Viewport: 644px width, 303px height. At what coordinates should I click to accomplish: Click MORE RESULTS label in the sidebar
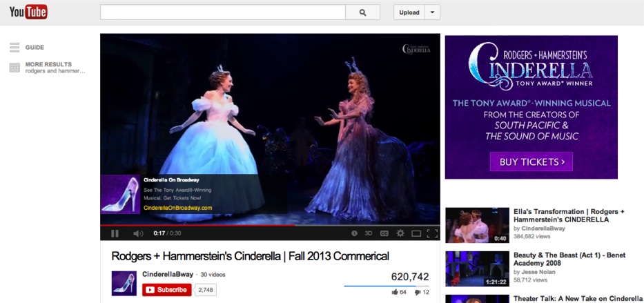48,64
